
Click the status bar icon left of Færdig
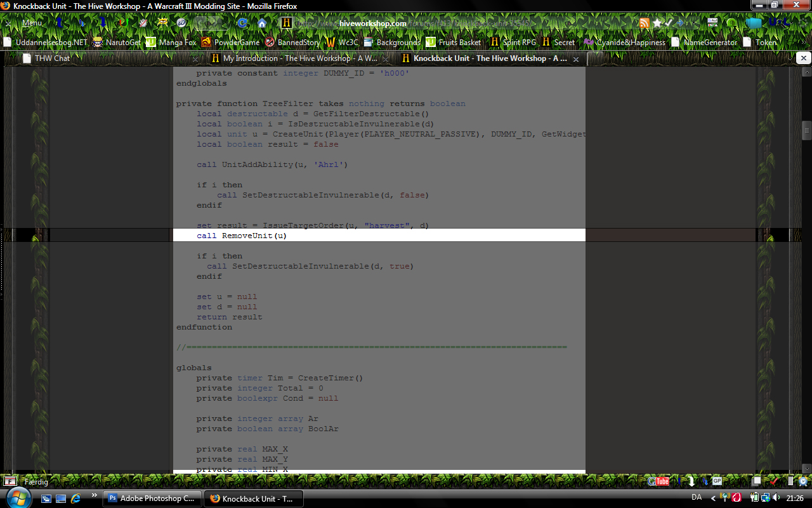(10, 481)
